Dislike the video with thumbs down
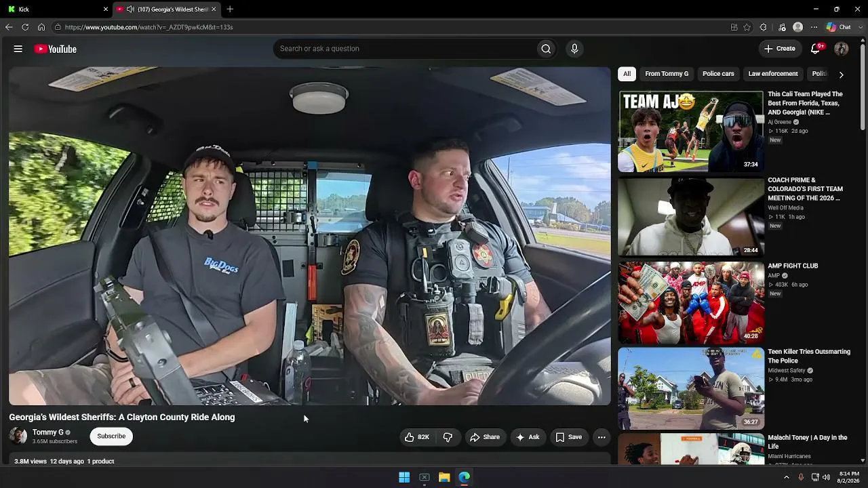868x488 pixels. pyautogui.click(x=448, y=437)
